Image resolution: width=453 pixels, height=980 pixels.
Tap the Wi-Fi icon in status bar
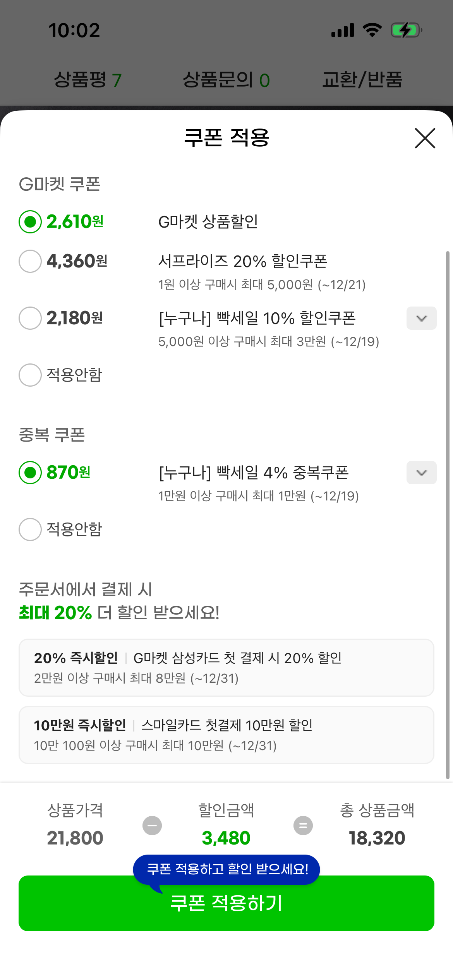click(x=372, y=30)
